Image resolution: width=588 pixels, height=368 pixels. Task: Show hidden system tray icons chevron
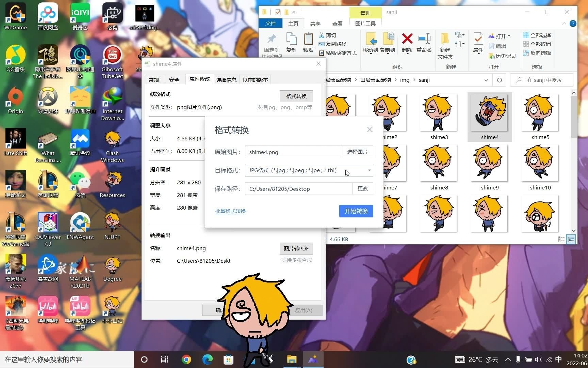(508, 359)
